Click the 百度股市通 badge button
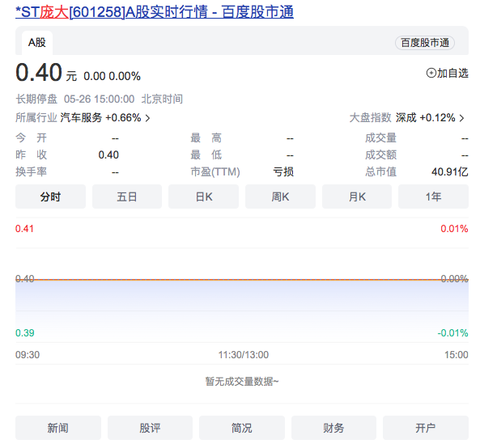 [x=425, y=43]
